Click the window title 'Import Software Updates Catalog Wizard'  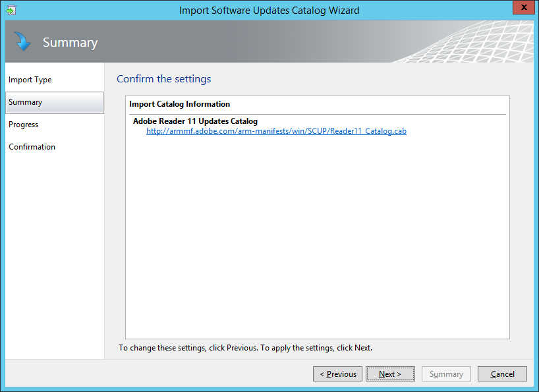click(x=269, y=11)
